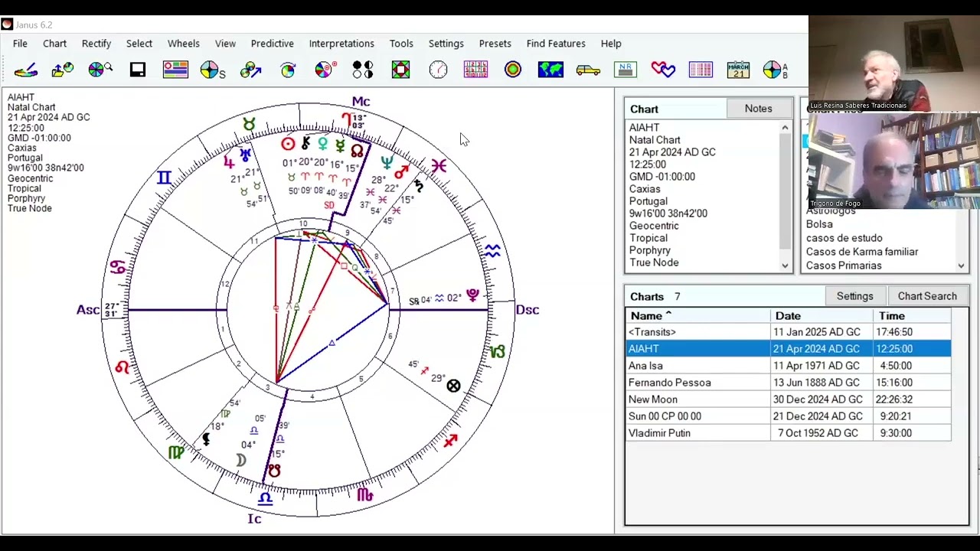The height and width of the screenshot is (551, 980).
Task: Click the Sun glyph in the chart wheel
Action: point(288,144)
